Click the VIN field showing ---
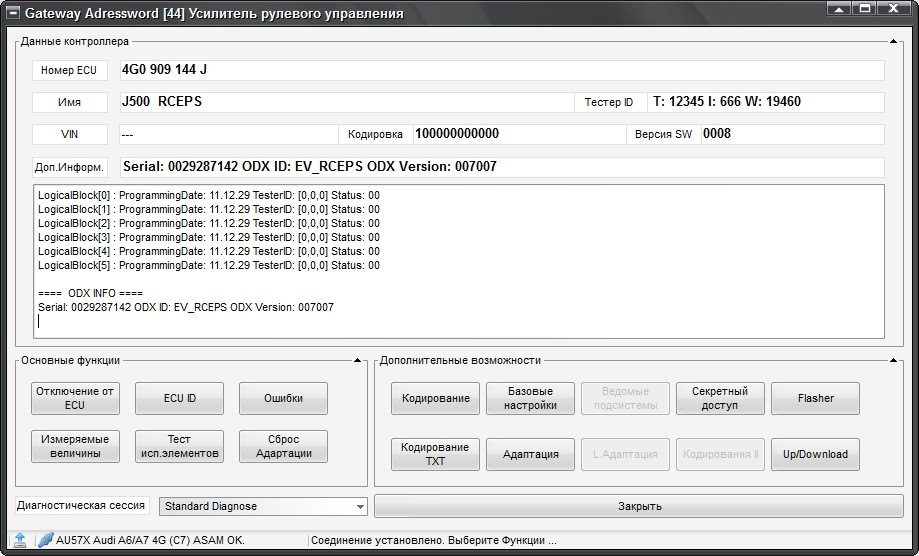Image resolution: width=919 pixels, height=556 pixels. tap(229, 134)
